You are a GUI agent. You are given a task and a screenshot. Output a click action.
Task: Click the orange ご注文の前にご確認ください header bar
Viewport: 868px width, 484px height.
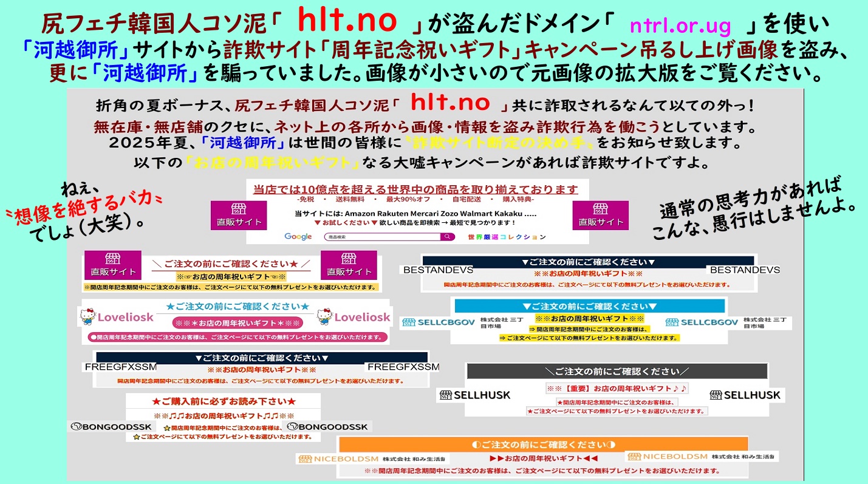pyautogui.click(x=543, y=445)
